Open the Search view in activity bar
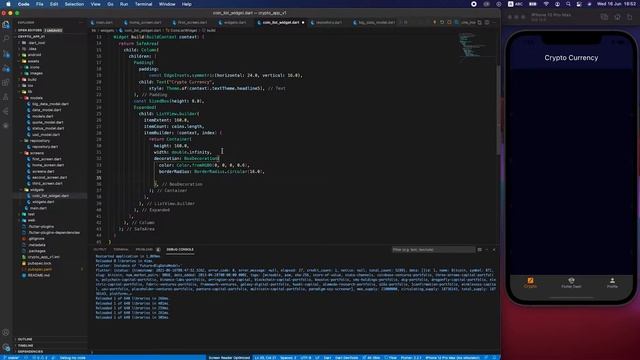The height and width of the screenshot is (360, 640). pyautogui.click(x=6, y=39)
